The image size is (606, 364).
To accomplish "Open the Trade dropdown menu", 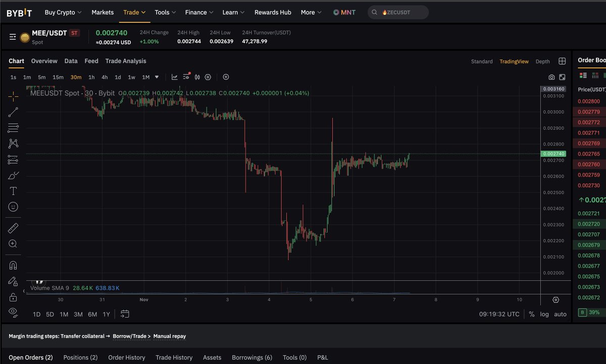I will pyautogui.click(x=134, y=12).
